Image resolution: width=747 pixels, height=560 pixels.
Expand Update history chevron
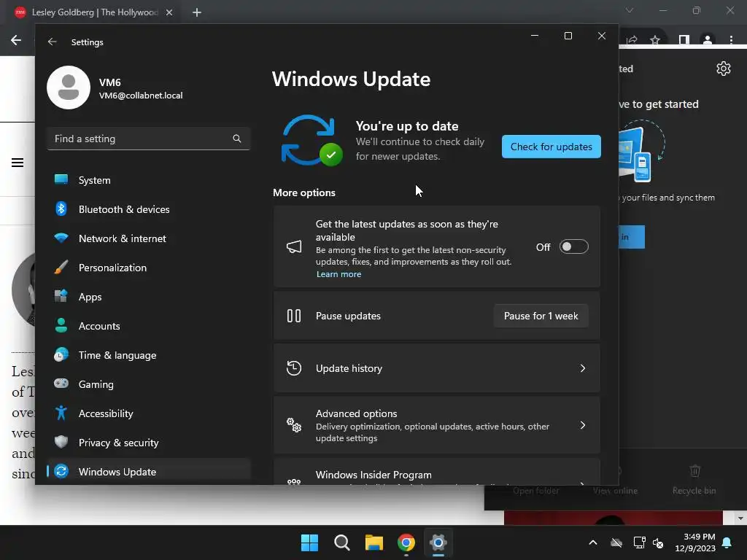point(583,368)
